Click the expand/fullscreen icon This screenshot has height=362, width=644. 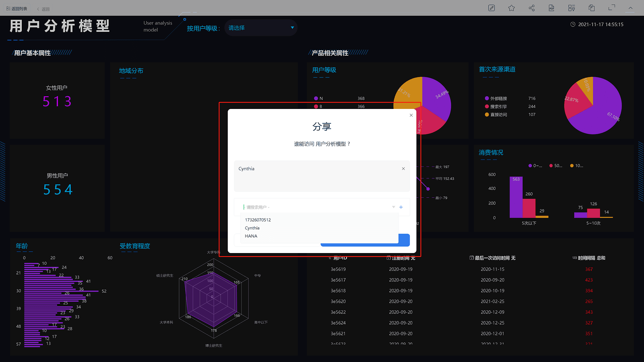611,7
